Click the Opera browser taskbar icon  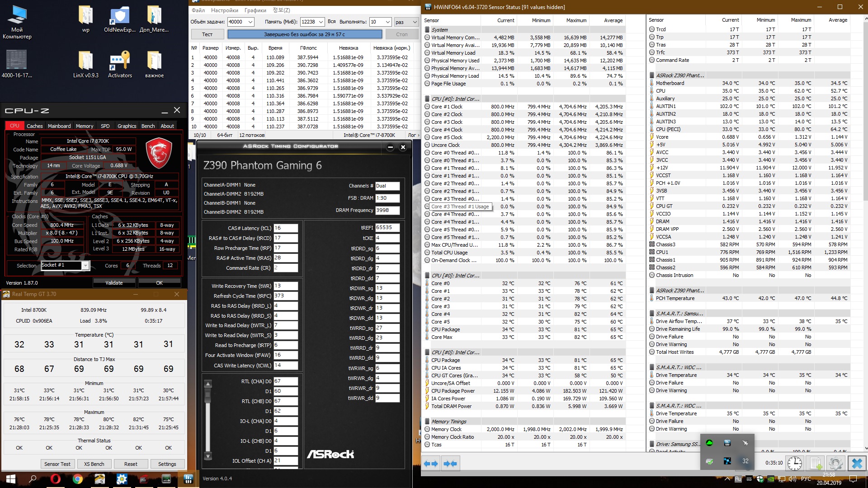56,479
